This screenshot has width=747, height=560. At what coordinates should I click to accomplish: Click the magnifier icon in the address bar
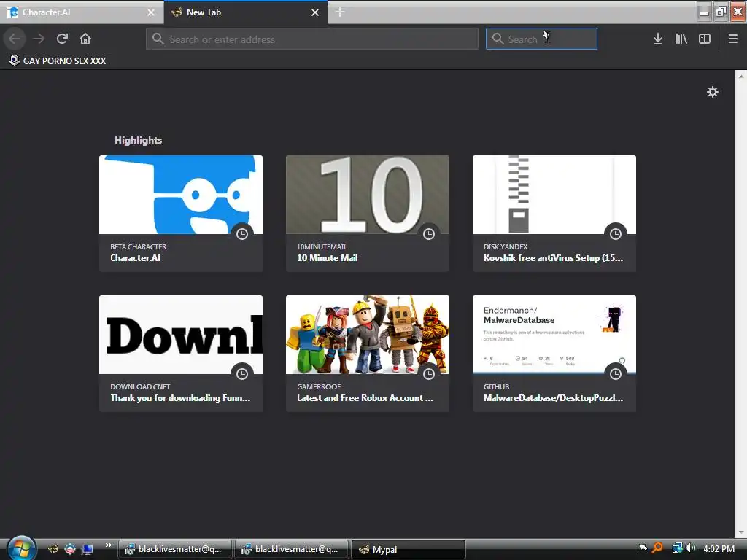(x=158, y=39)
